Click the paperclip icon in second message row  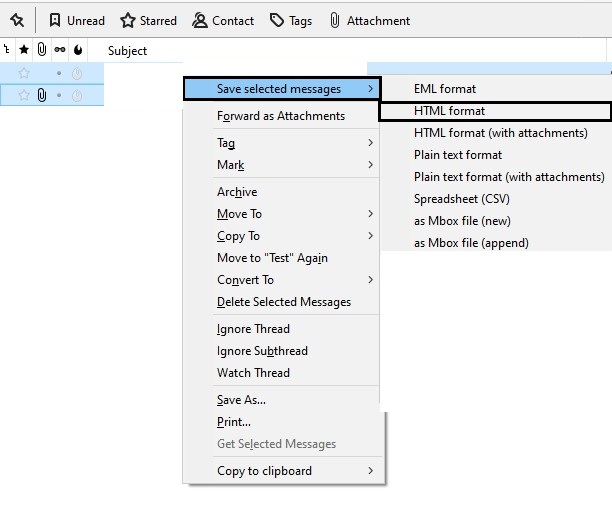(42, 95)
